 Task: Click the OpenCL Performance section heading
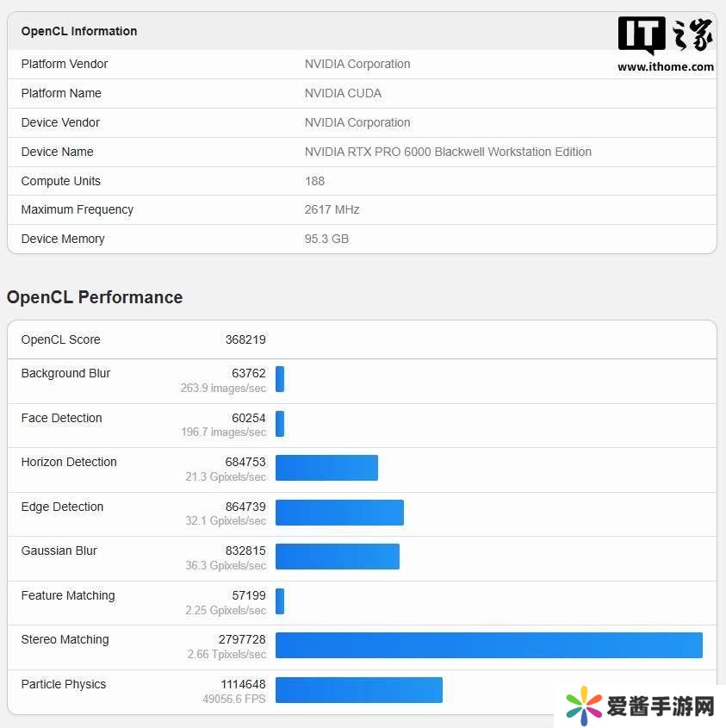pyautogui.click(x=95, y=297)
